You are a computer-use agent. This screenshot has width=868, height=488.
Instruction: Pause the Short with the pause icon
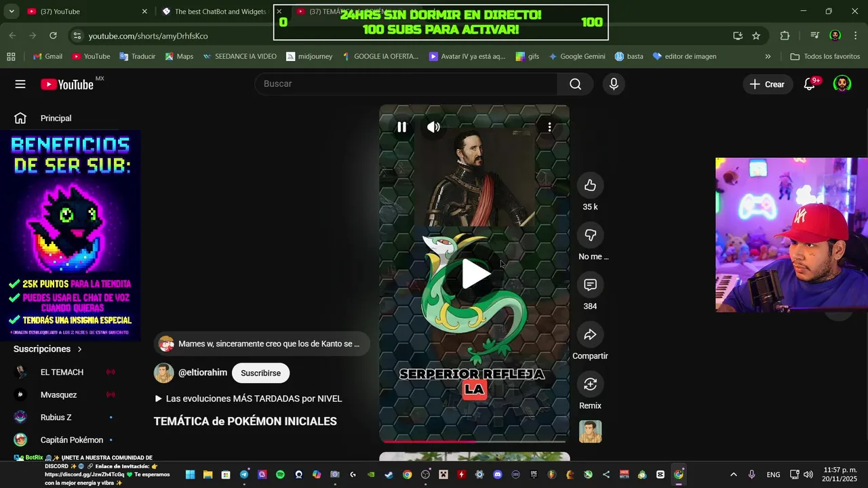(401, 127)
